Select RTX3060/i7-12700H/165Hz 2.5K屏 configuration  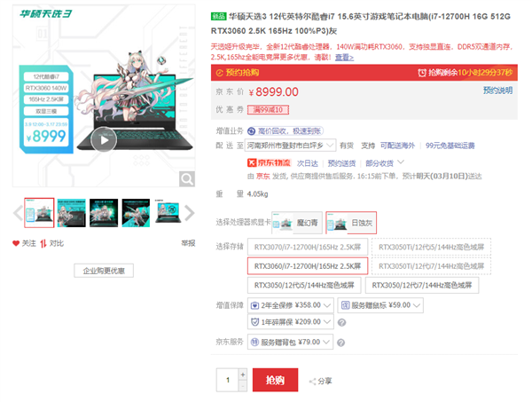[x=308, y=266]
